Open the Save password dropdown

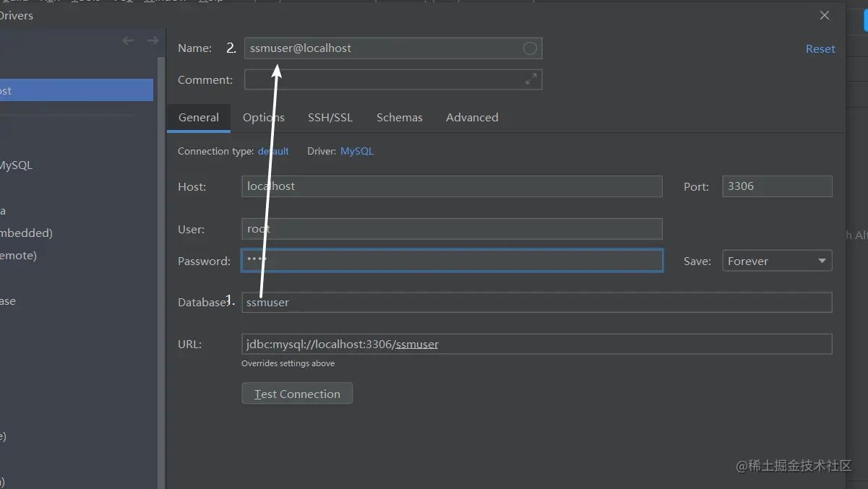pos(777,261)
